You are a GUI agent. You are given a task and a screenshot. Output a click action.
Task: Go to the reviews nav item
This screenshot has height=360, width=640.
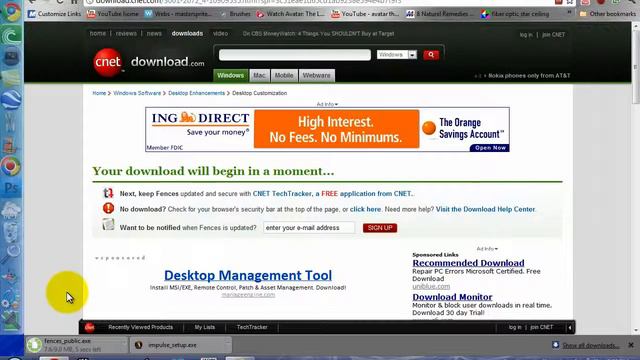pyautogui.click(x=126, y=33)
